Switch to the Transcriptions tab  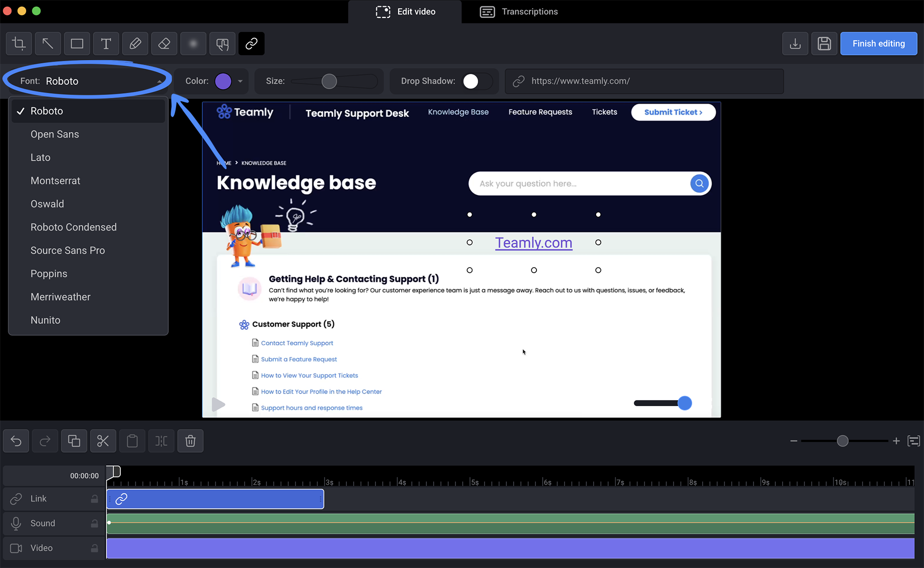coord(519,12)
